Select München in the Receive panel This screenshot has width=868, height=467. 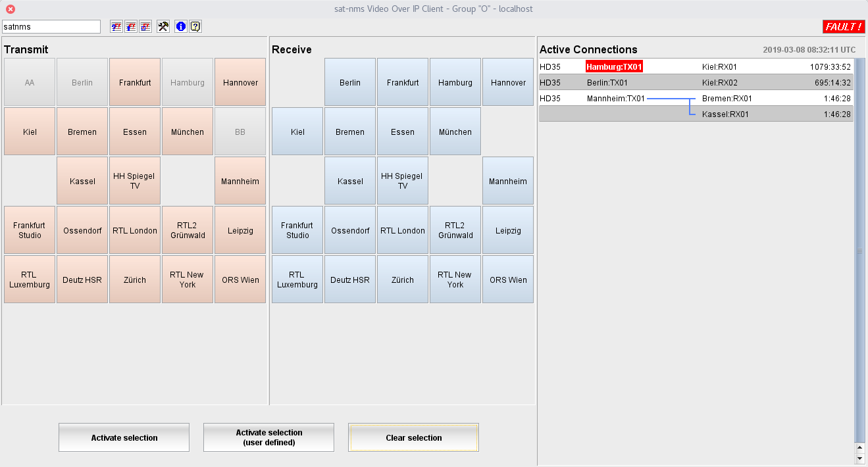tap(455, 132)
